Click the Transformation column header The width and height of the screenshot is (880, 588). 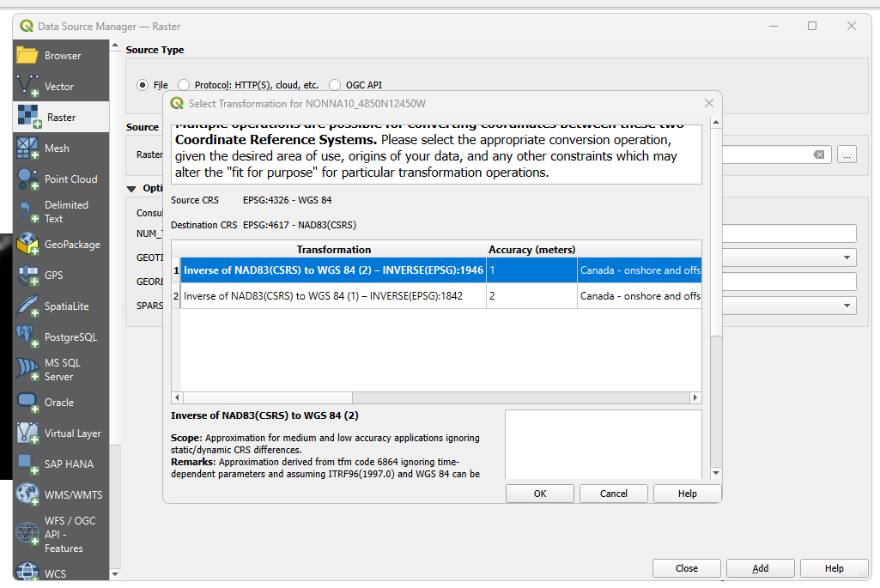click(333, 249)
